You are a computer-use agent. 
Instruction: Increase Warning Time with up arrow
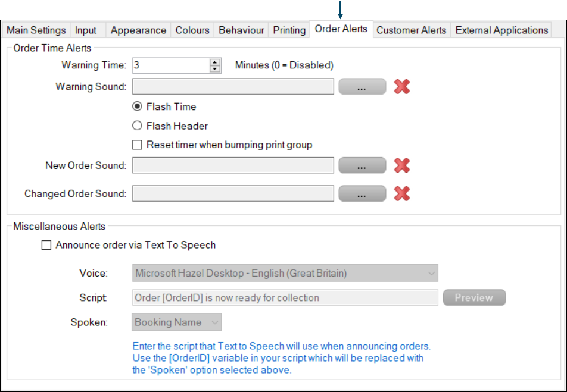tap(215, 62)
